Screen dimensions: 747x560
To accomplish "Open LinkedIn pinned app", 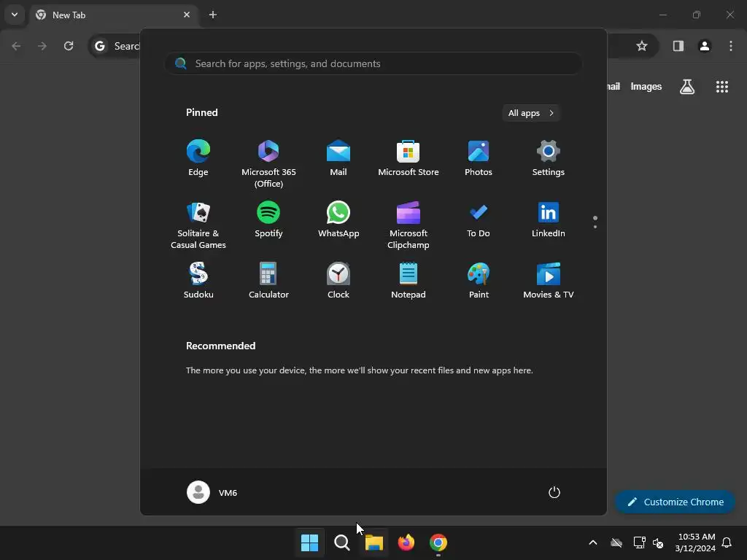I will pyautogui.click(x=549, y=219).
